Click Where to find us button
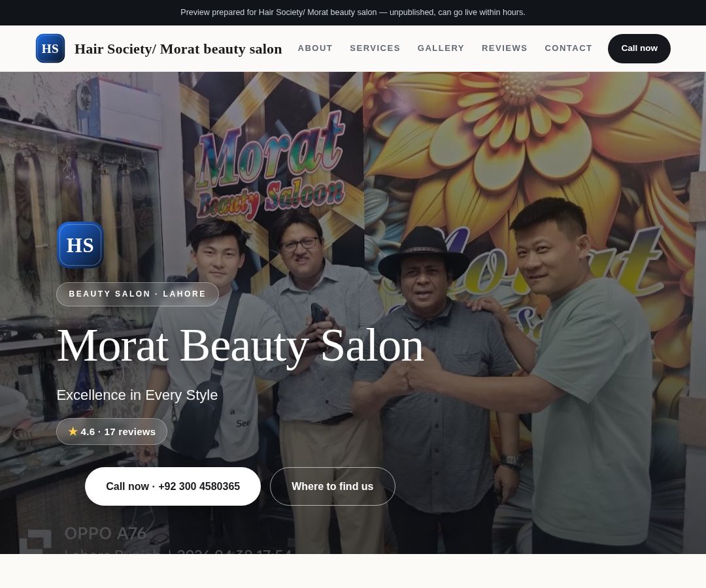This screenshot has width=706, height=588. click(332, 486)
